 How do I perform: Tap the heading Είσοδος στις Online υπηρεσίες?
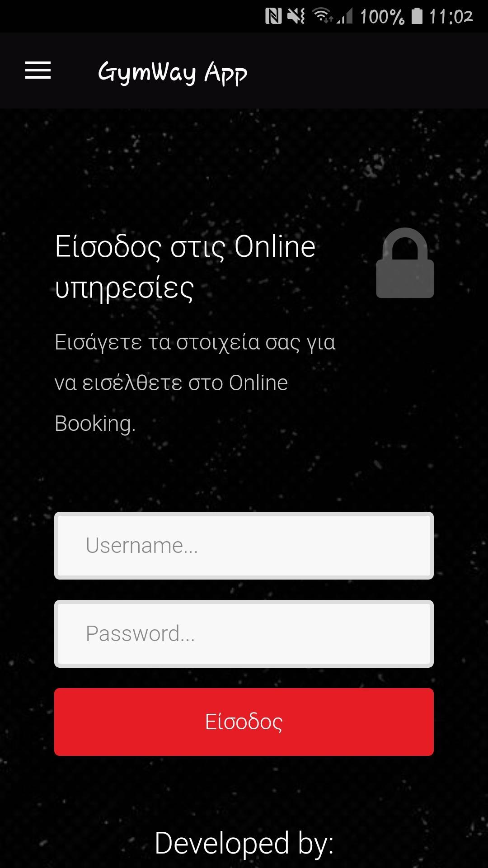point(185,268)
